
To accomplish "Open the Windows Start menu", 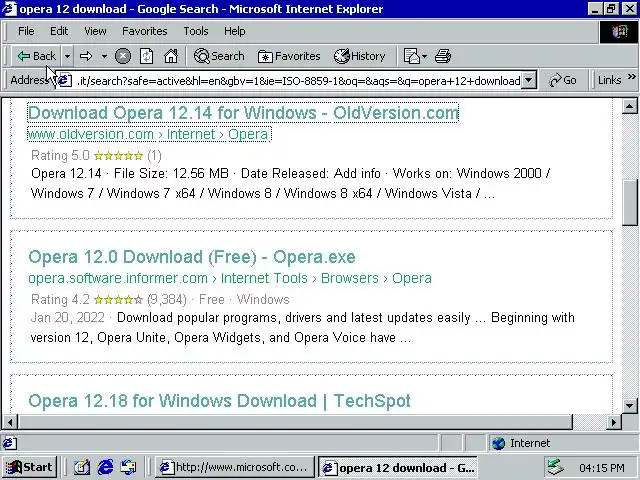I will tap(29, 467).
